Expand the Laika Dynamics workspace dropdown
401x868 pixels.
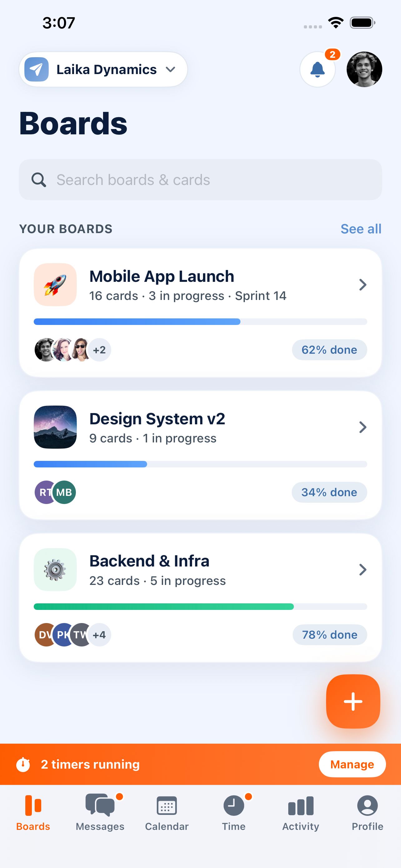[171, 69]
